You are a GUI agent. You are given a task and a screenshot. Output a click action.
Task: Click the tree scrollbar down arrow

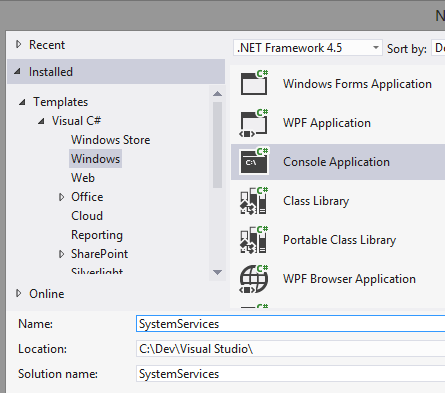coord(217,272)
